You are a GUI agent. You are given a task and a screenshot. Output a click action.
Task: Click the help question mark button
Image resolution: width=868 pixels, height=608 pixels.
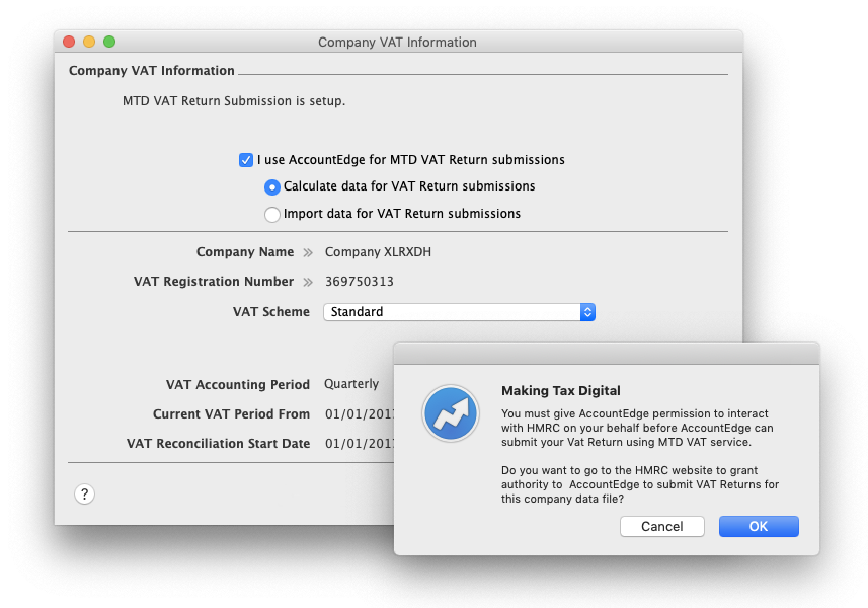click(85, 494)
